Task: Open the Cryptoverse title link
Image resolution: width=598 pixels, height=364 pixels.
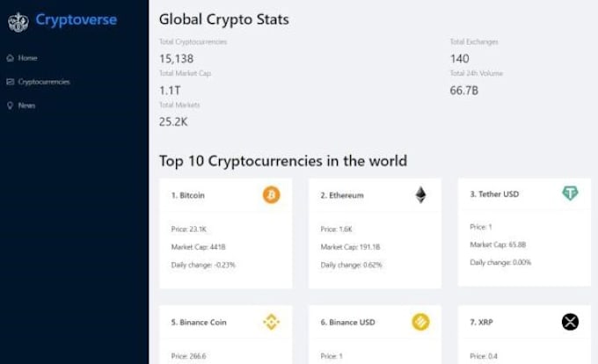Action: coord(77,19)
